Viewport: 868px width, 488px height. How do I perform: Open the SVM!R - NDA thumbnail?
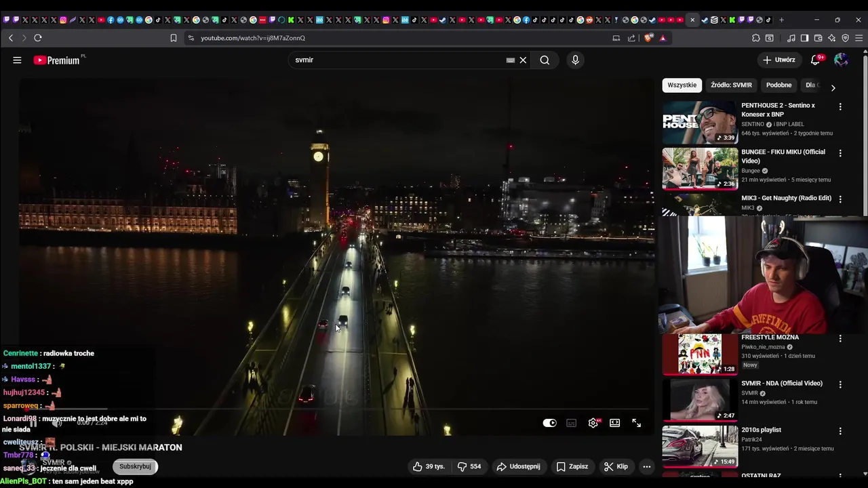pyautogui.click(x=700, y=400)
